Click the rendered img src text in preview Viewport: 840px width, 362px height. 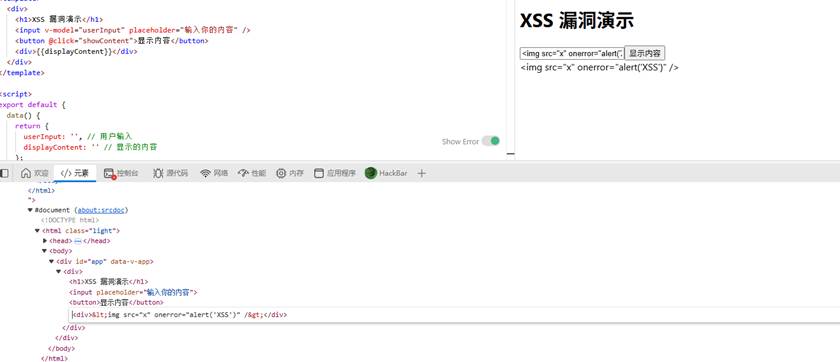click(599, 67)
